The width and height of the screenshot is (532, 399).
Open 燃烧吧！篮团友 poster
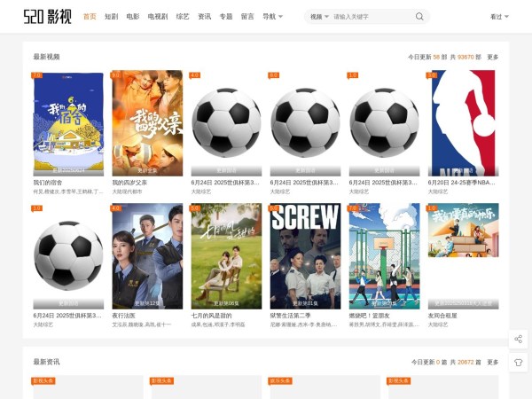pyautogui.click(x=384, y=255)
